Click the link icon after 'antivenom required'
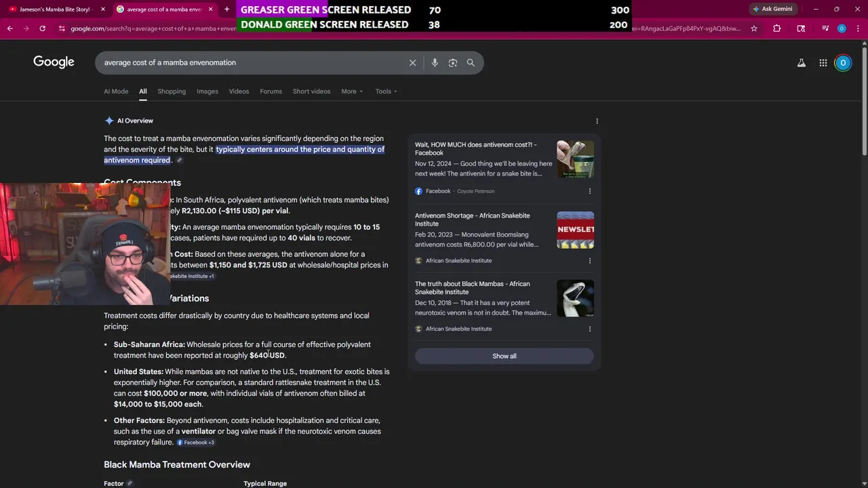The width and height of the screenshot is (868, 488). pyautogui.click(x=179, y=160)
